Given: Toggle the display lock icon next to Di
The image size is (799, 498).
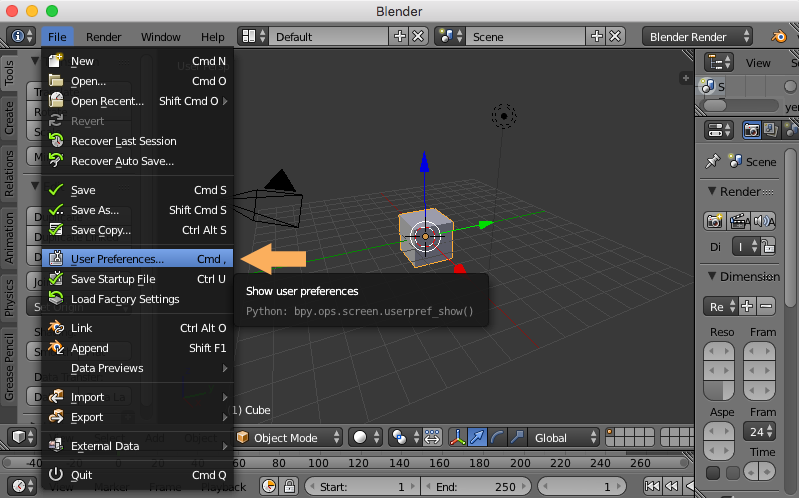Looking at the screenshot, I should (x=768, y=247).
